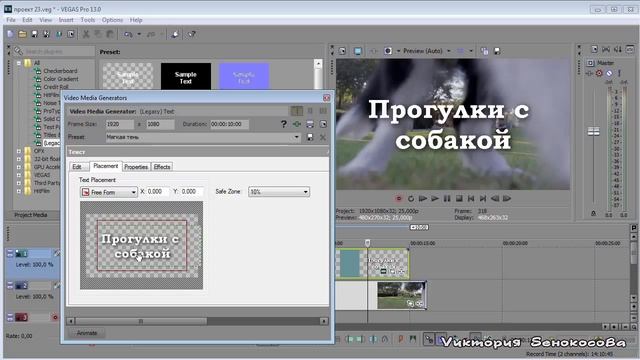Click the red automation settings icon in Master
Viewport: 640px width, 360px height.
(x=599, y=73)
